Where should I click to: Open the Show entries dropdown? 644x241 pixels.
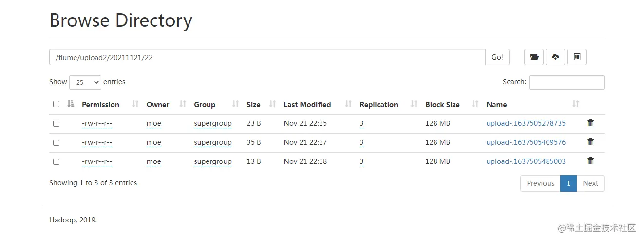pos(85,82)
